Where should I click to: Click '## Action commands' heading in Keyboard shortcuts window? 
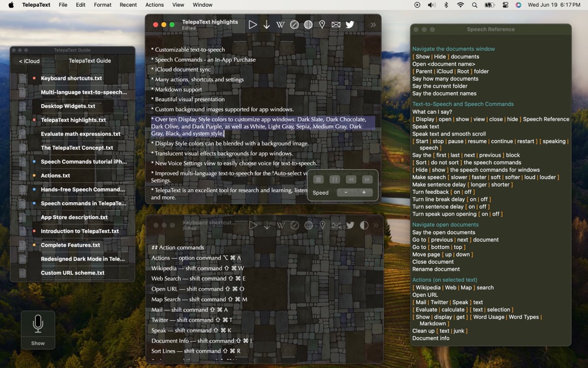(178, 247)
